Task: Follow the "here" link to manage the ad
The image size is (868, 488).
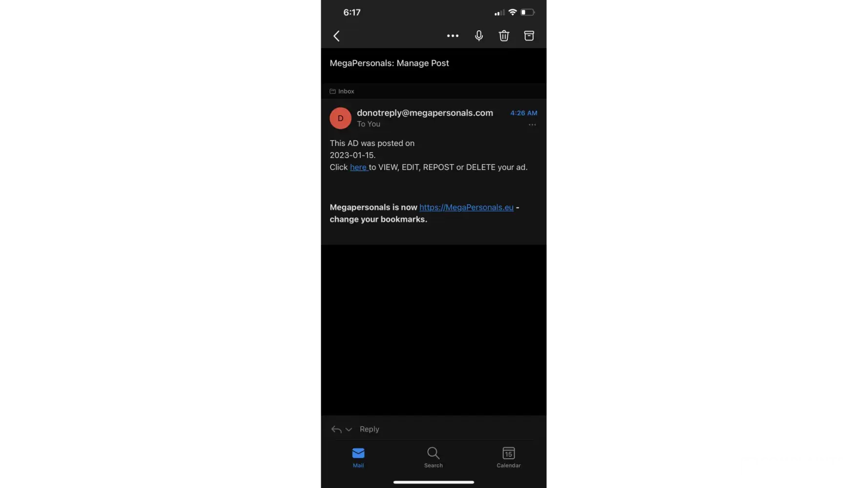Action: click(x=358, y=167)
